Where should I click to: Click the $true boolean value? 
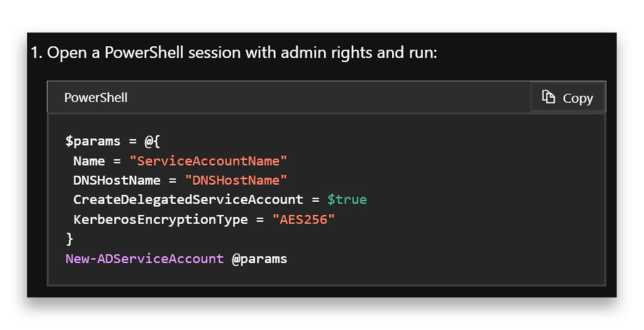pos(347,200)
